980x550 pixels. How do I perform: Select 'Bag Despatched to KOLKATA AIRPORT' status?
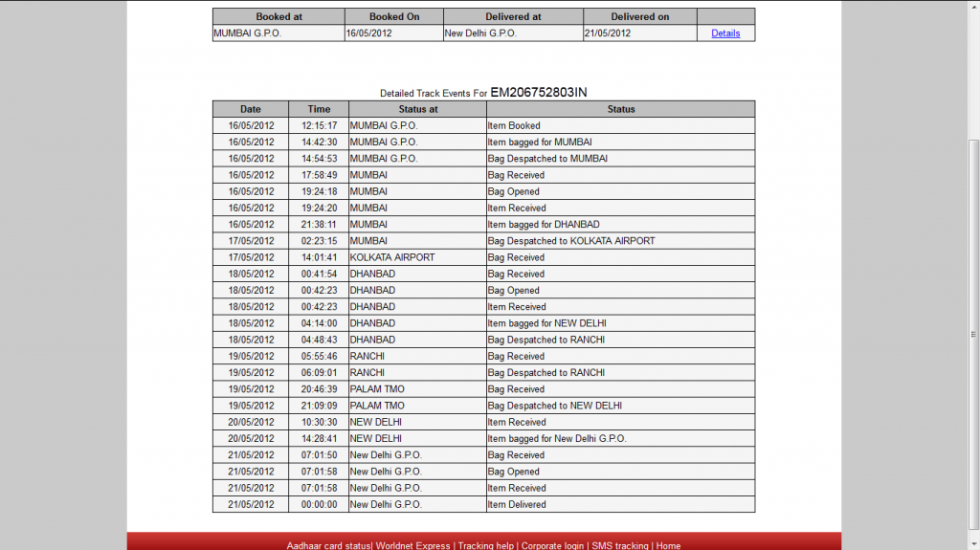click(620, 241)
